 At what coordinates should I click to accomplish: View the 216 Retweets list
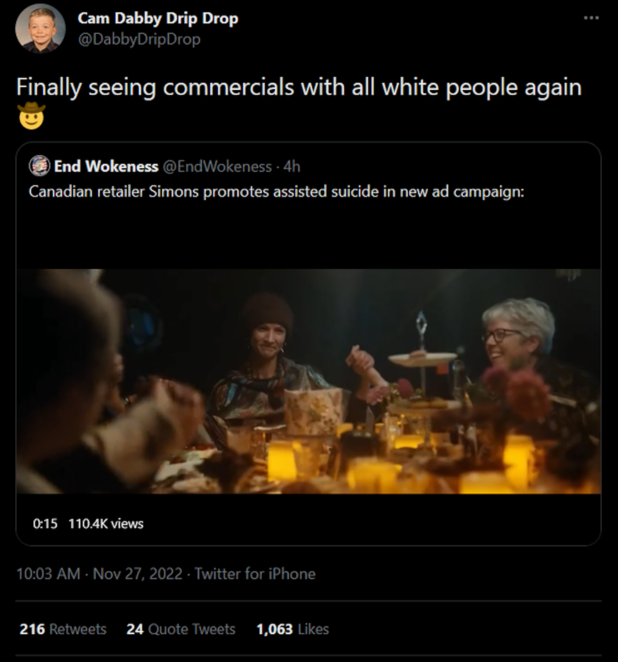click(63, 629)
